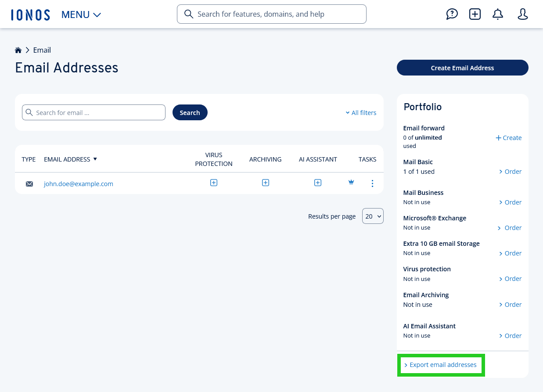Viewport: 543px width, 392px height.
Task: Click the crown icon in the email row
Action: (x=351, y=182)
